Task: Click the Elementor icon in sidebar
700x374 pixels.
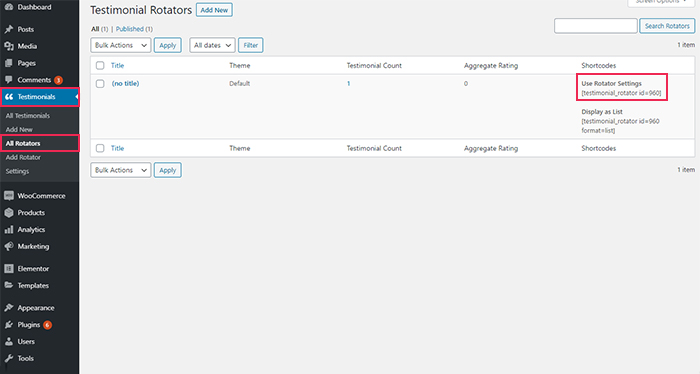Action: pyautogui.click(x=8, y=269)
